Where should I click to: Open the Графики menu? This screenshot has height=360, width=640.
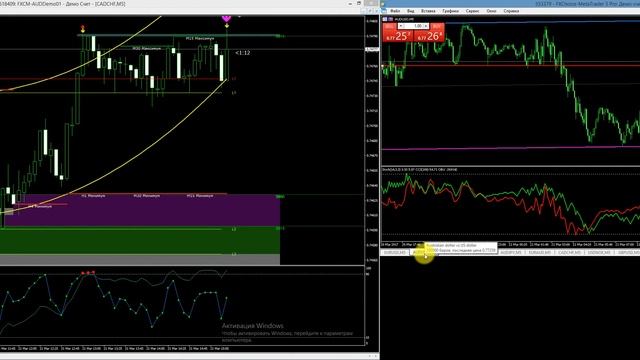(x=451, y=11)
